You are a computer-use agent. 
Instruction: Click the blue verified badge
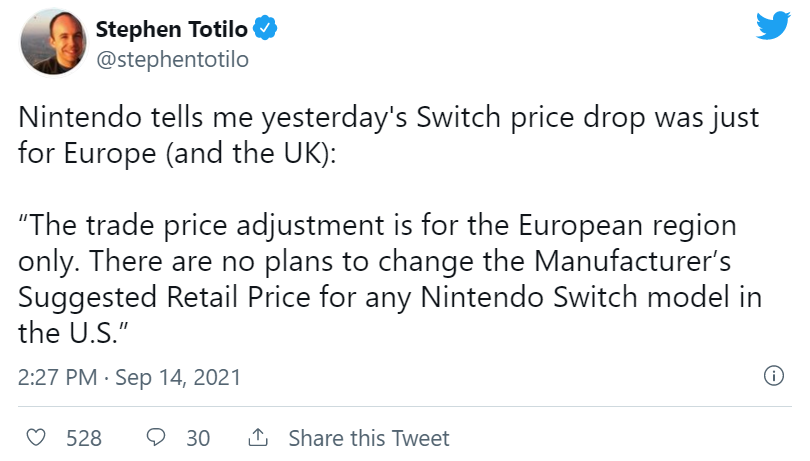tap(266, 30)
